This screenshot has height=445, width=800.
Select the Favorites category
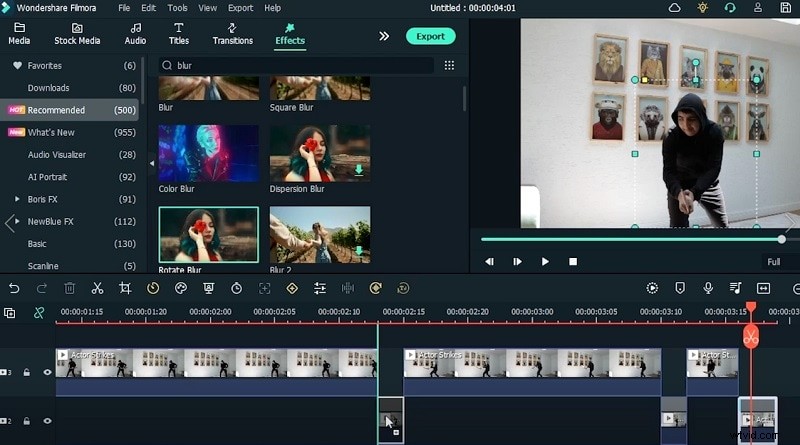click(x=70, y=65)
